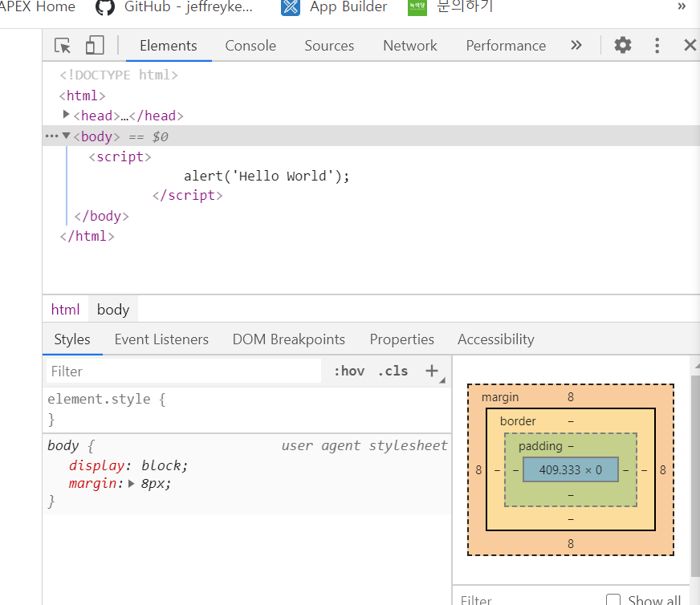The width and height of the screenshot is (700, 605).
Task: Select the closing body tag line
Action: [101, 216]
